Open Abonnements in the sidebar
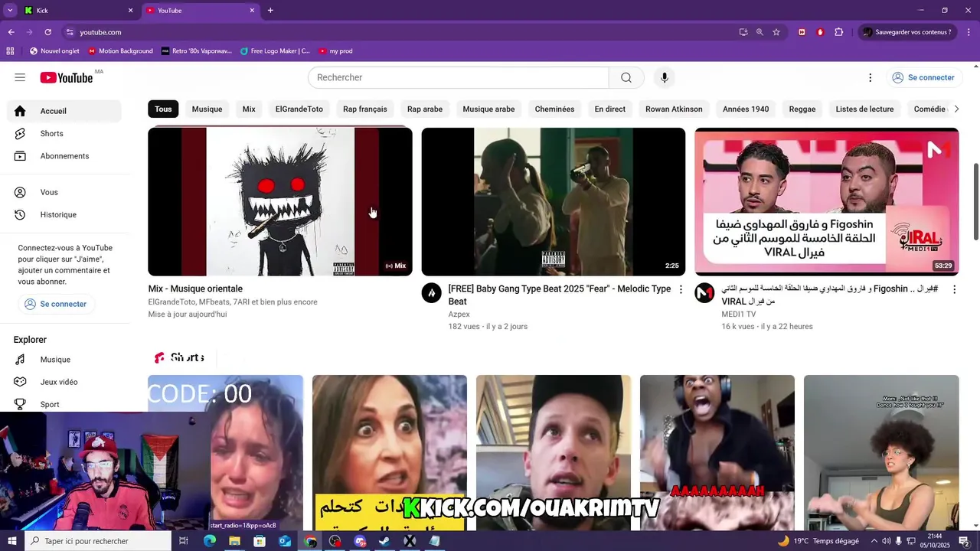Viewport: 980px width, 551px height. click(64, 156)
